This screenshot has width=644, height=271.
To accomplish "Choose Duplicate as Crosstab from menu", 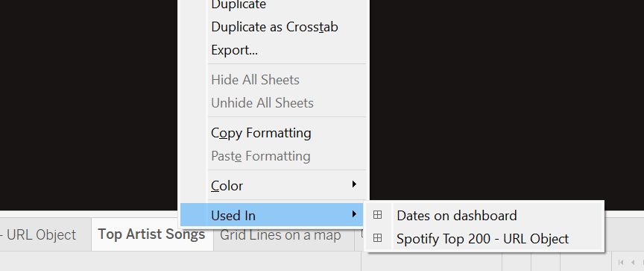I will 274,27.
